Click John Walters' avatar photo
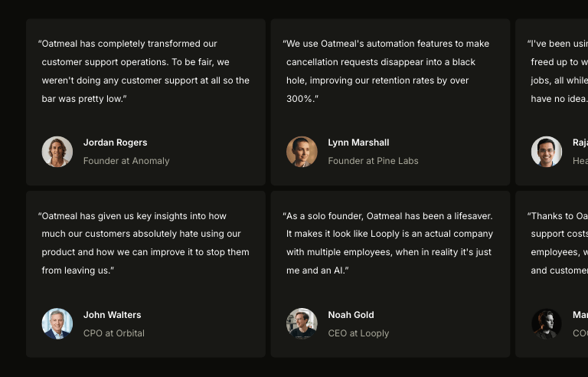 (x=57, y=324)
